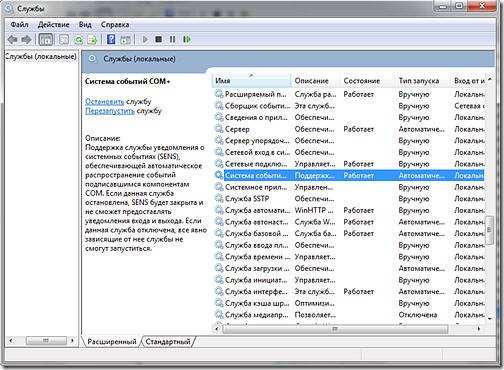Select the Служба загрузки ... row

[349, 268]
